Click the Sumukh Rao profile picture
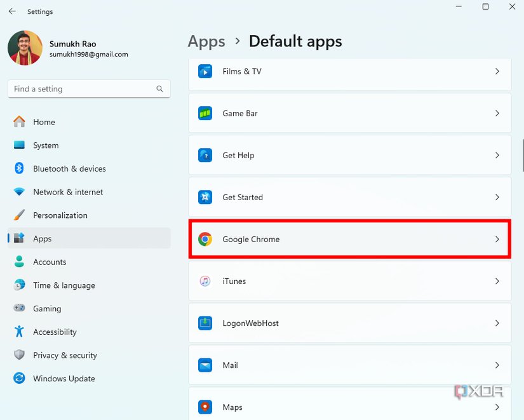Viewport: 524px width, 420px height. click(x=24, y=48)
